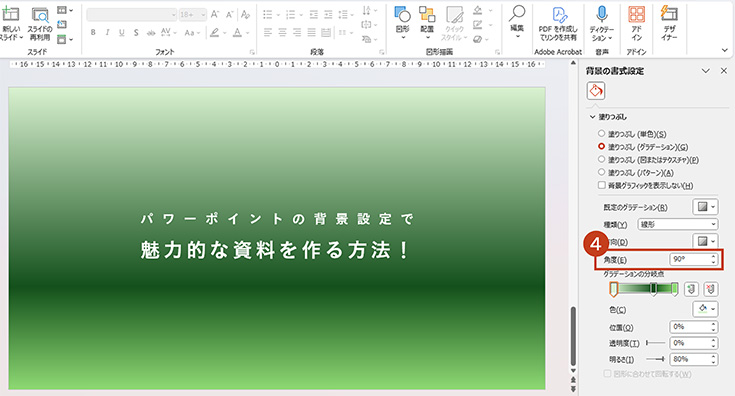This screenshot has height=396, width=735.
Task: Click the text highlight color pen icon
Action: pos(214,32)
